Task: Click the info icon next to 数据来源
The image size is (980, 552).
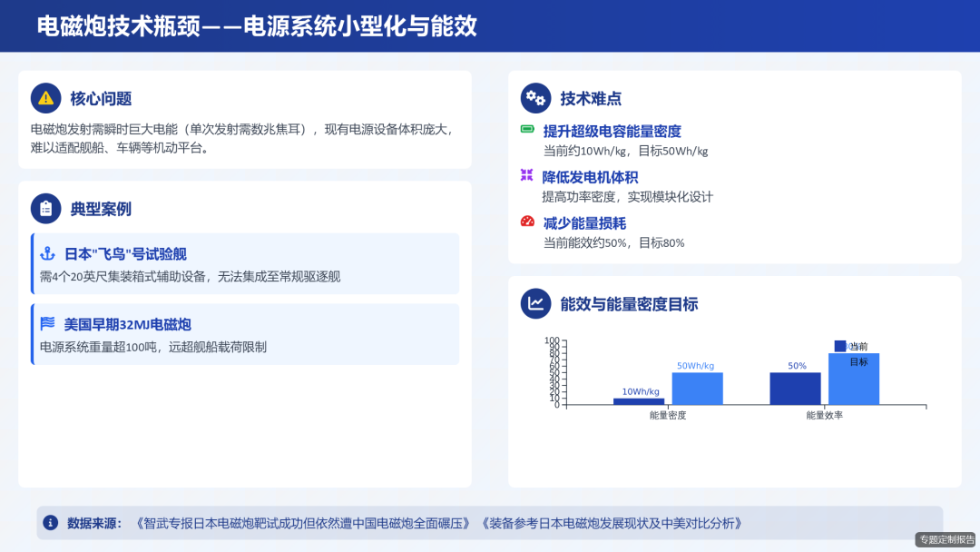Action: click(52, 522)
